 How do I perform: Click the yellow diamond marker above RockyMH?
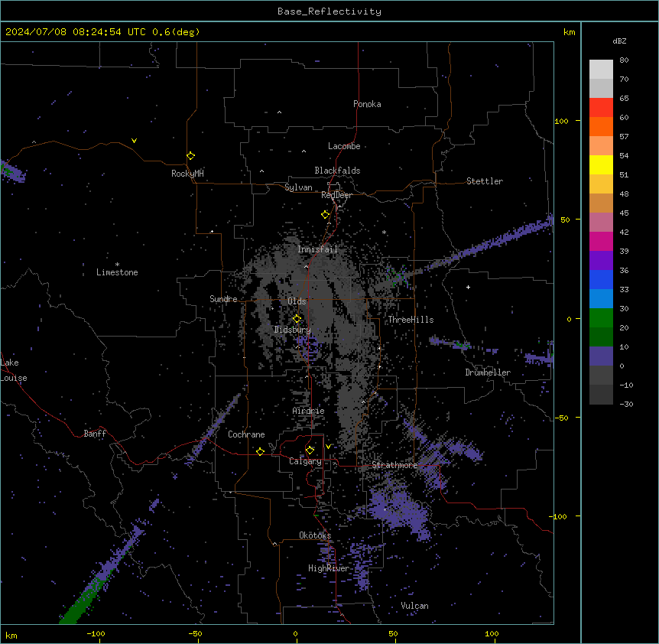click(190, 156)
